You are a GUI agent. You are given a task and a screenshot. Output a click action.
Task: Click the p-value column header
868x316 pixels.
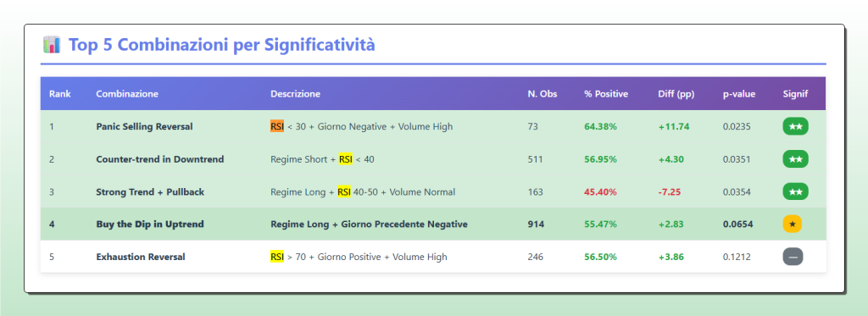click(x=739, y=94)
